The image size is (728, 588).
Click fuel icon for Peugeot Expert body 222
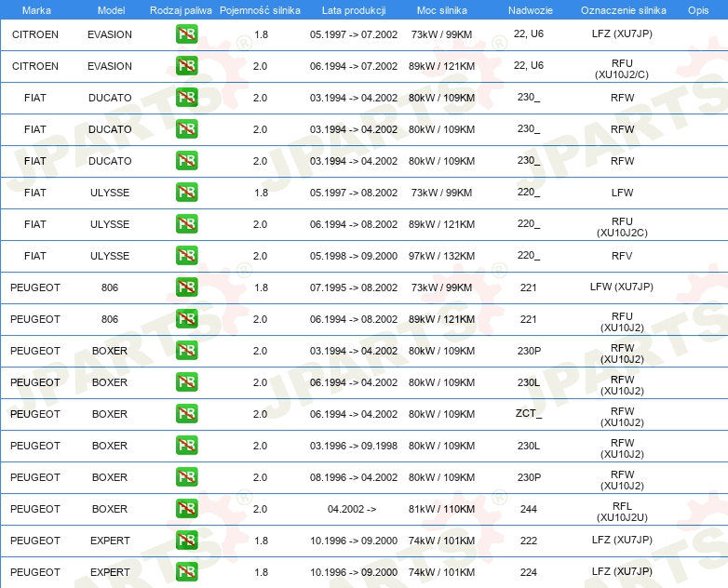(186, 541)
